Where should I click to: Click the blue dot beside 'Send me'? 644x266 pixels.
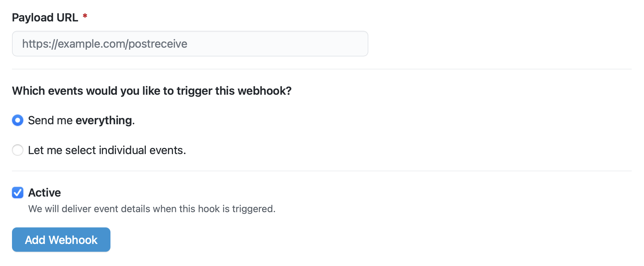pyautogui.click(x=18, y=120)
